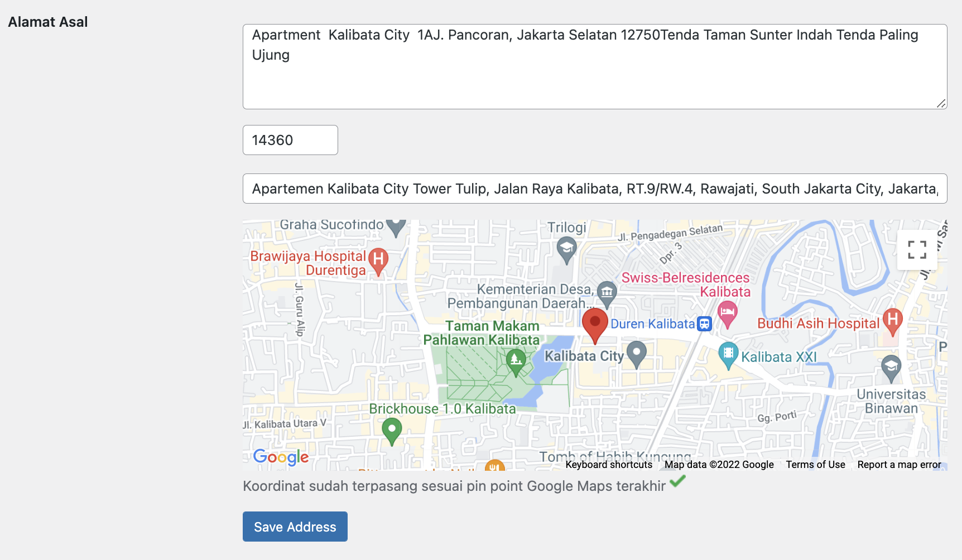
Task: Click the Apartemen Kalibata City location search field
Action: 595,189
